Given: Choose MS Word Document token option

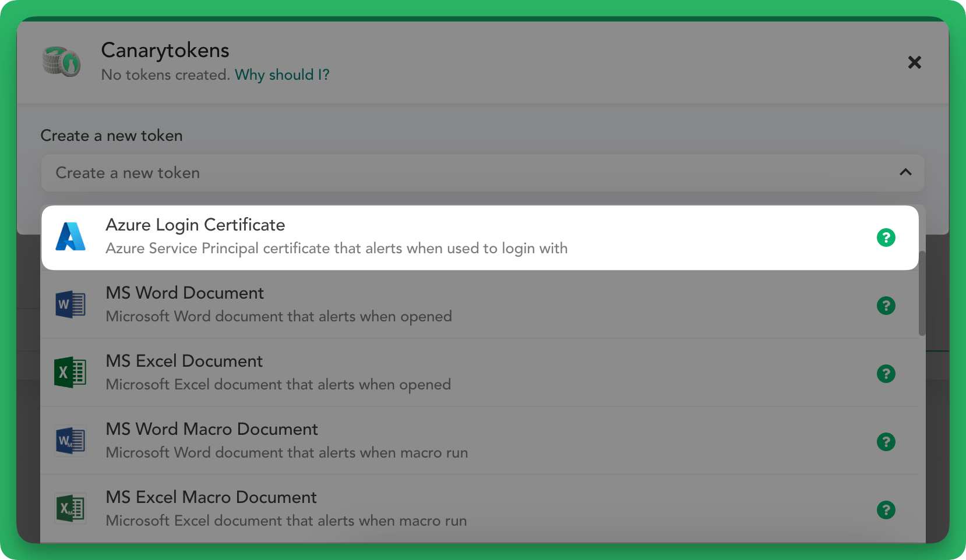Looking at the screenshot, I should pos(480,305).
